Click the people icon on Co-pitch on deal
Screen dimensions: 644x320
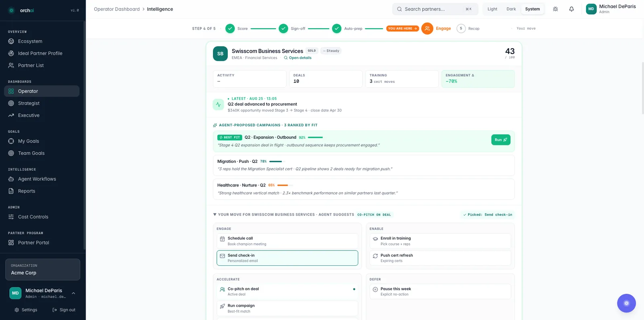[222, 289]
